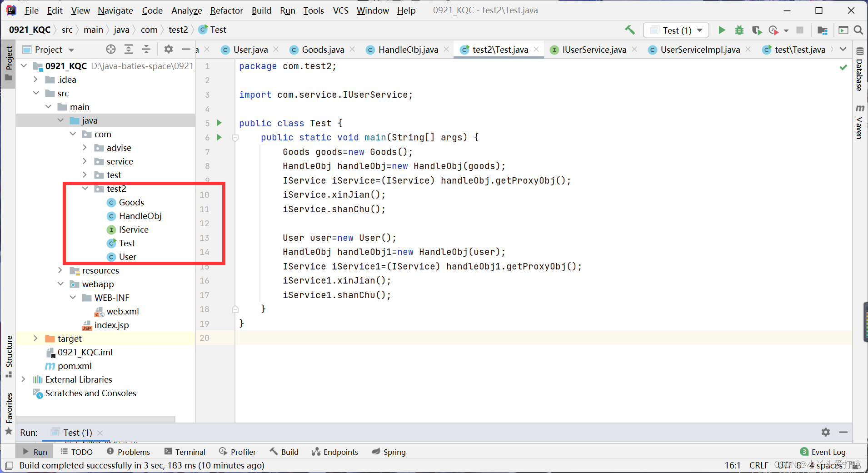The height and width of the screenshot is (473, 868).
Task: Close the User.java tab
Action: (x=276, y=49)
